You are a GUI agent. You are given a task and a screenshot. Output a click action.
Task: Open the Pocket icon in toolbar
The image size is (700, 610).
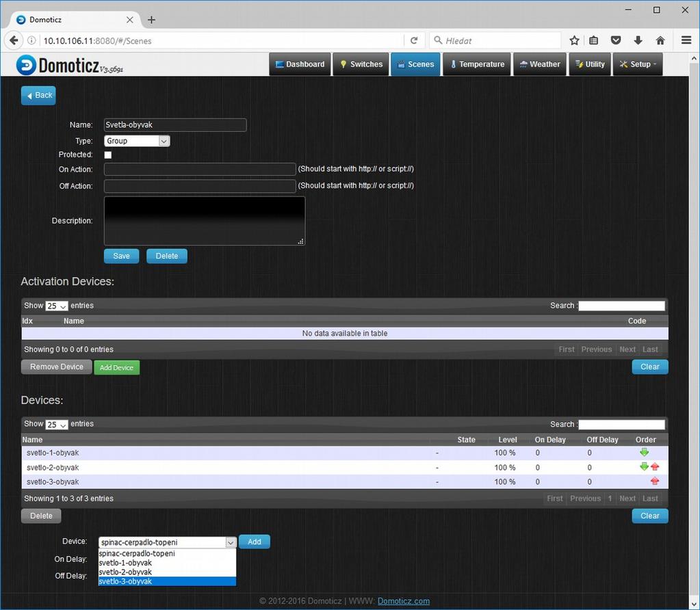tap(616, 40)
